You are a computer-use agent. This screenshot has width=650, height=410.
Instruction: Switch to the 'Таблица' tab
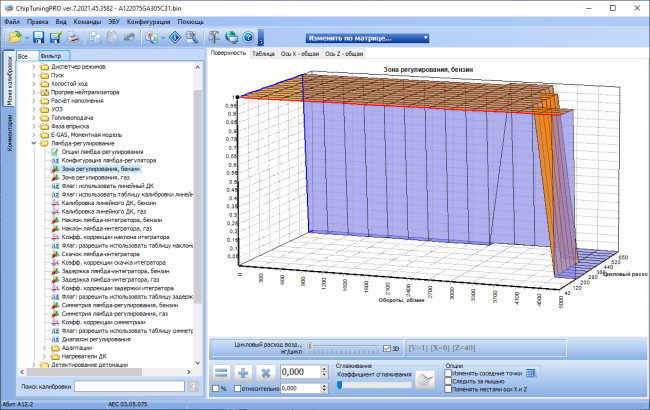coord(263,53)
